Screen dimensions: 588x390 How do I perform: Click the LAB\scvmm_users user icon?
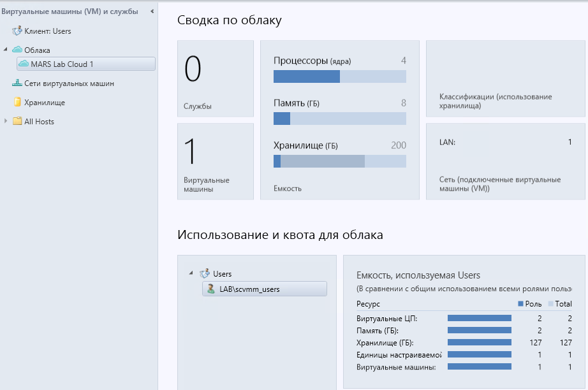point(210,289)
